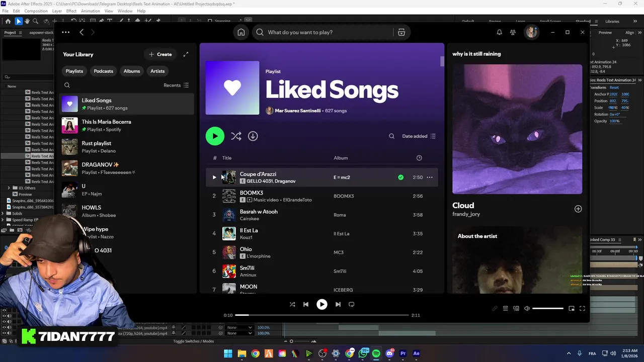
Task: Open the Composition menu
Action: point(36,11)
